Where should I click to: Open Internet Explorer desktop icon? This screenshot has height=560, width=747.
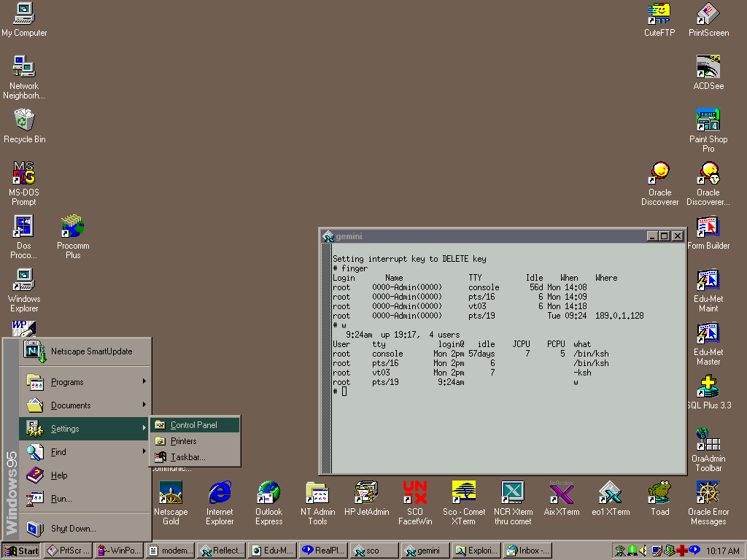point(220,503)
